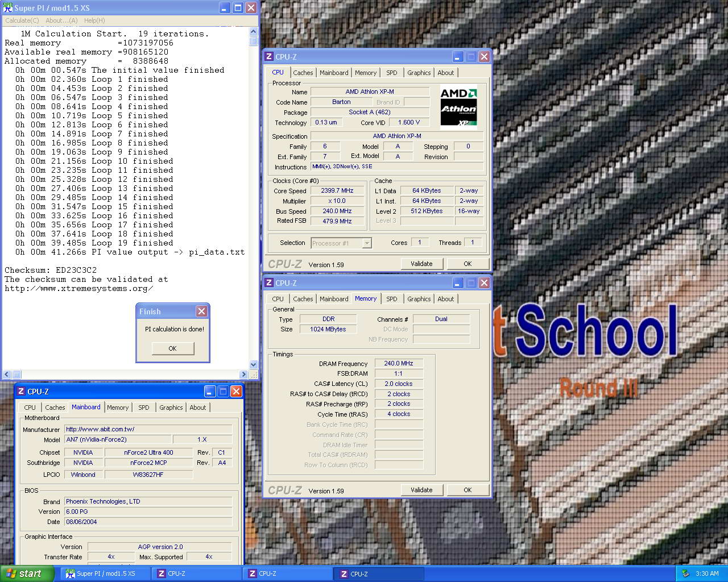Open the Calculate(C) menu in Super PI

(x=22, y=20)
